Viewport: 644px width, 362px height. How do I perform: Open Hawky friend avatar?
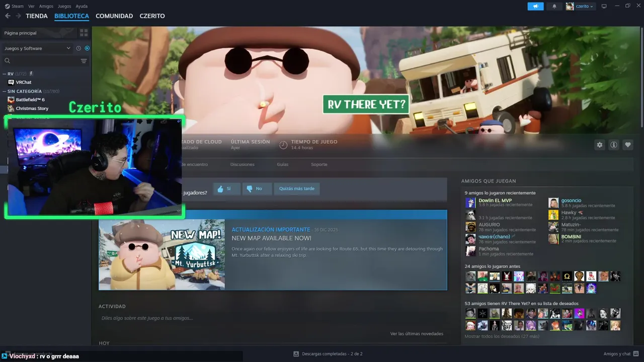click(x=553, y=215)
